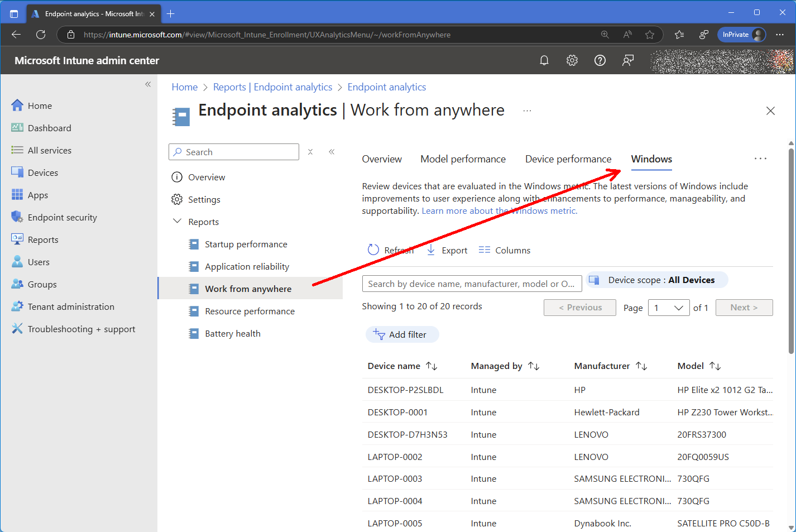Click Add filter button
Viewport: 796px width, 532px height.
(402, 334)
